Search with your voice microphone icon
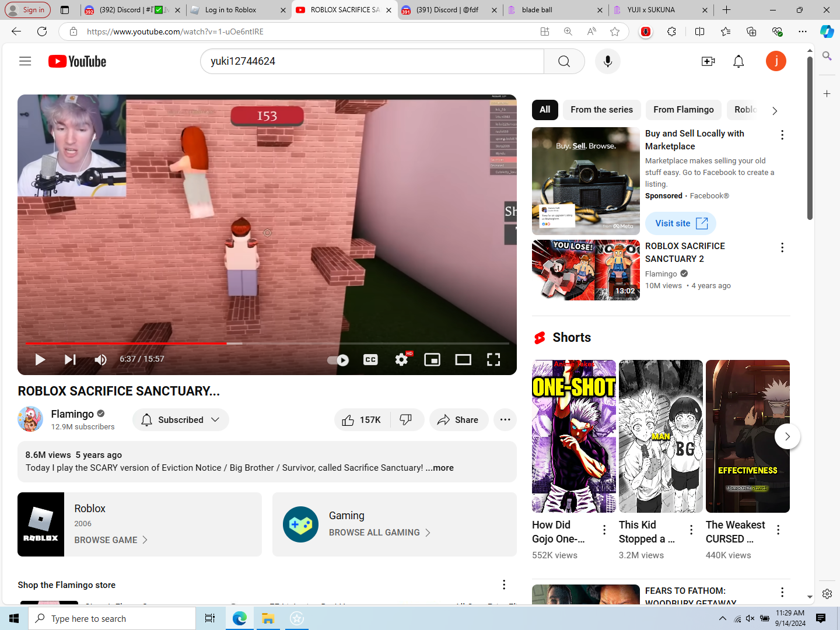This screenshot has height=630, width=840. tap(608, 61)
